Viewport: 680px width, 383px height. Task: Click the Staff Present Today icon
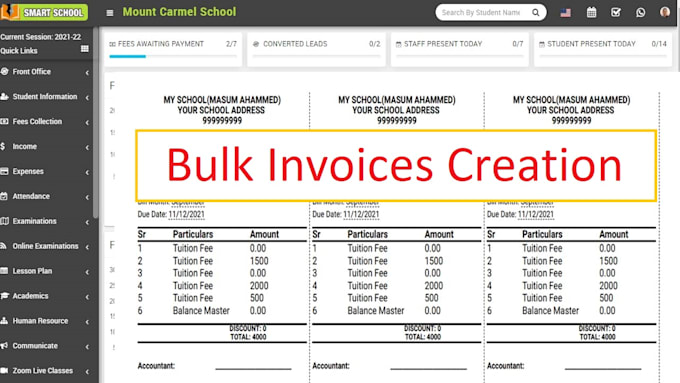click(x=399, y=44)
